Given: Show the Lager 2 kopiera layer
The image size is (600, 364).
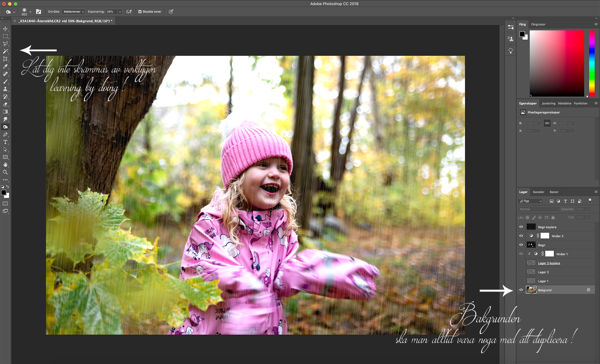Looking at the screenshot, I should (x=521, y=263).
